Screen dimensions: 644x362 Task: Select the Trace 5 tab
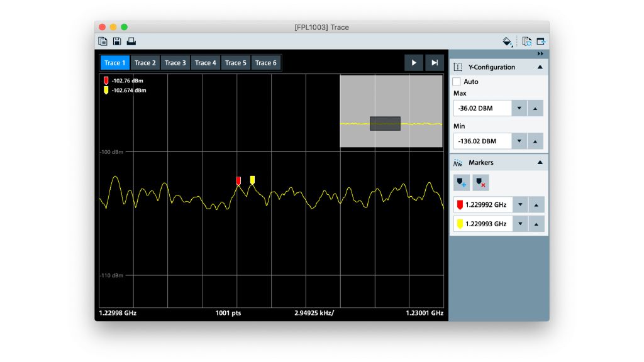(x=236, y=63)
